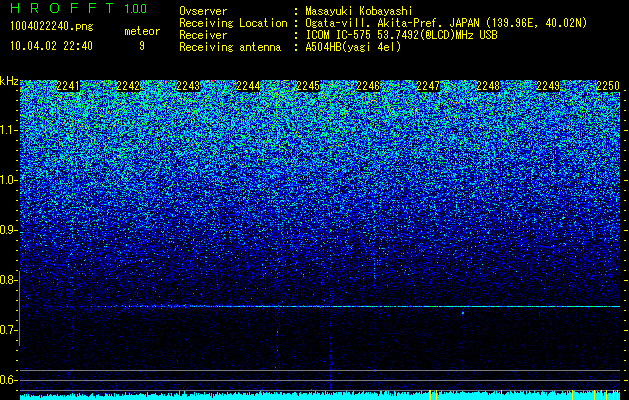Select the file name 1004022240.png
Image resolution: width=629 pixels, height=400 pixels.
click(52, 27)
